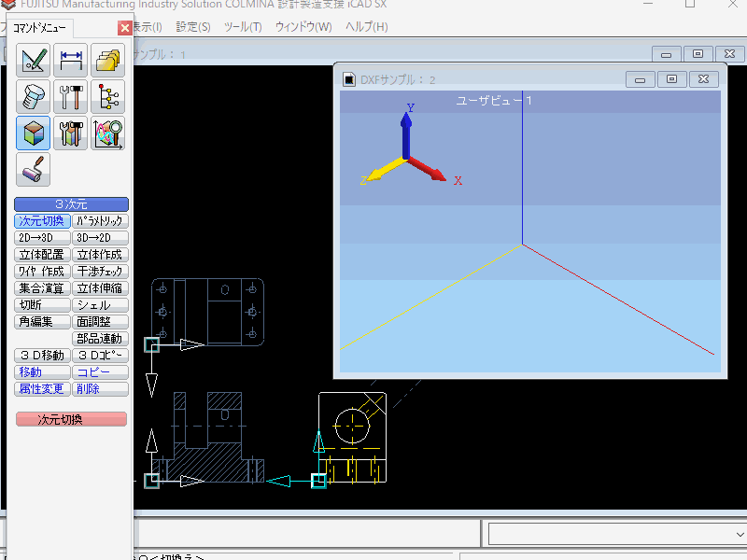Open the 設定(S) menu
This screenshot has height=560, width=747.
pos(192,27)
